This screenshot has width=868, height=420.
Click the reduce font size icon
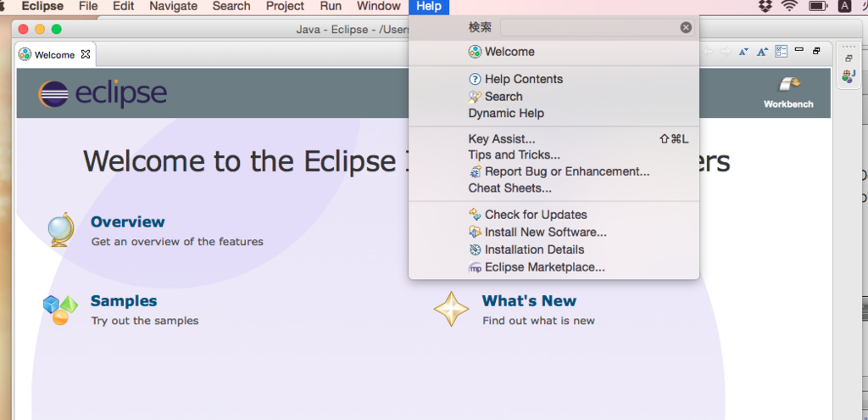[x=743, y=52]
